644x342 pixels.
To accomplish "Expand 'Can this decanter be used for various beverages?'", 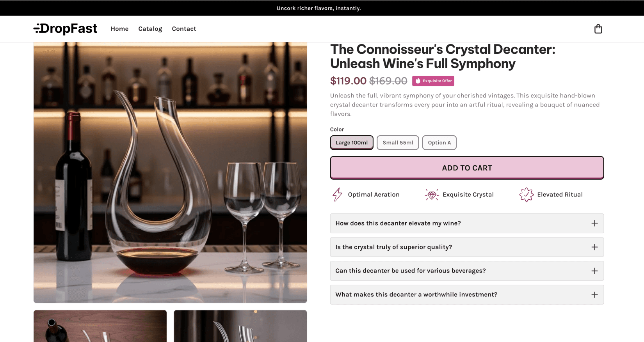I will 466,270.
